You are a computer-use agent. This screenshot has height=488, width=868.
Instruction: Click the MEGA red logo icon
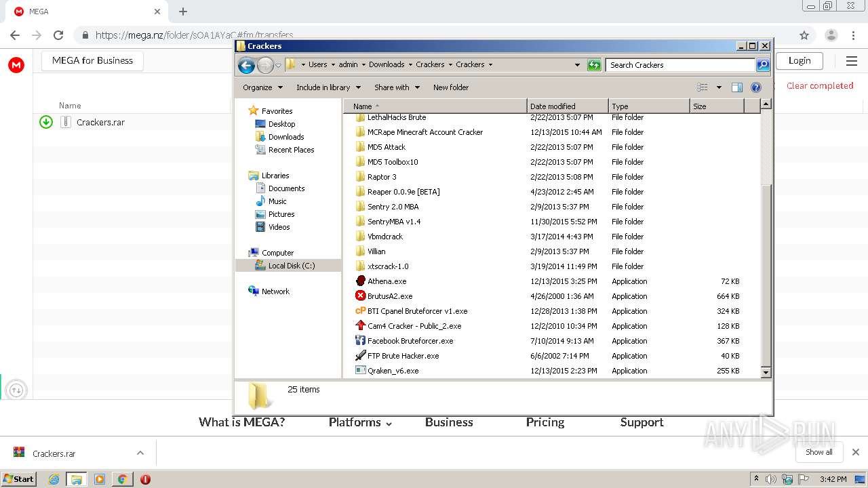(16, 65)
